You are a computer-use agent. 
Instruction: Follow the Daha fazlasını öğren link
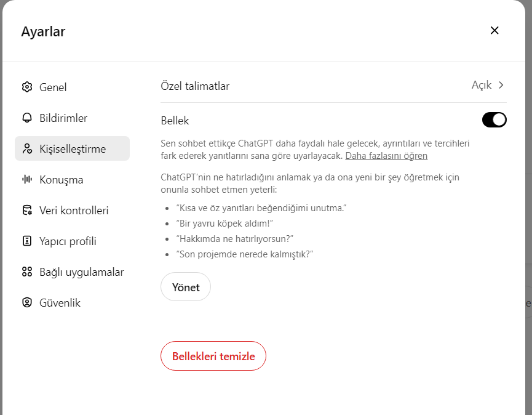pos(386,156)
